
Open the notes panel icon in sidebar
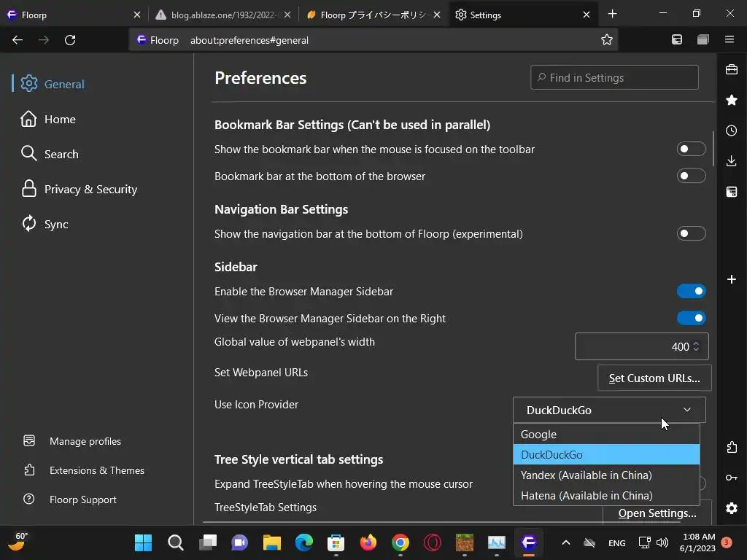732,192
